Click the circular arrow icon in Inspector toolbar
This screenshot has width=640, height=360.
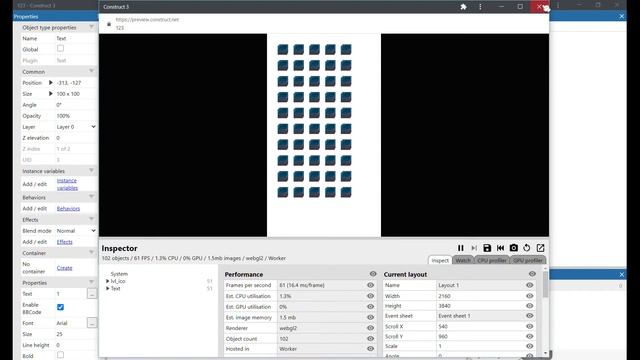(x=527, y=248)
